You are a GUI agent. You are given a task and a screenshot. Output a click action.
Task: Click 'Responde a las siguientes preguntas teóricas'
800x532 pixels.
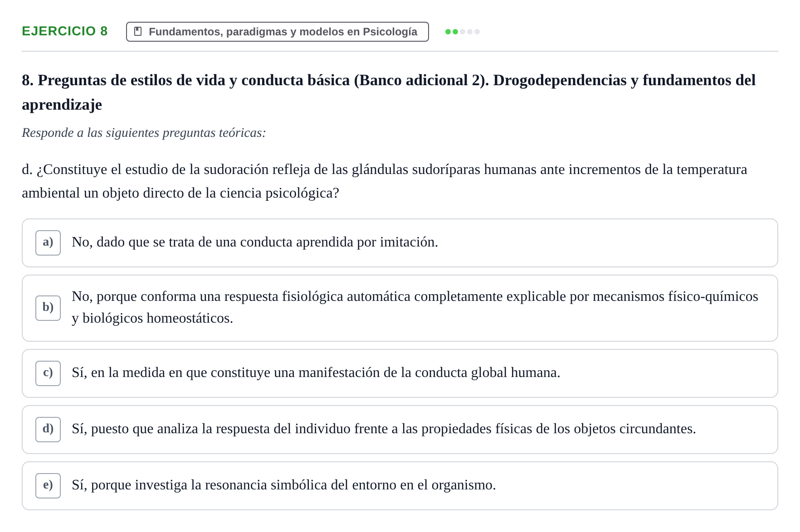(144, 133)
